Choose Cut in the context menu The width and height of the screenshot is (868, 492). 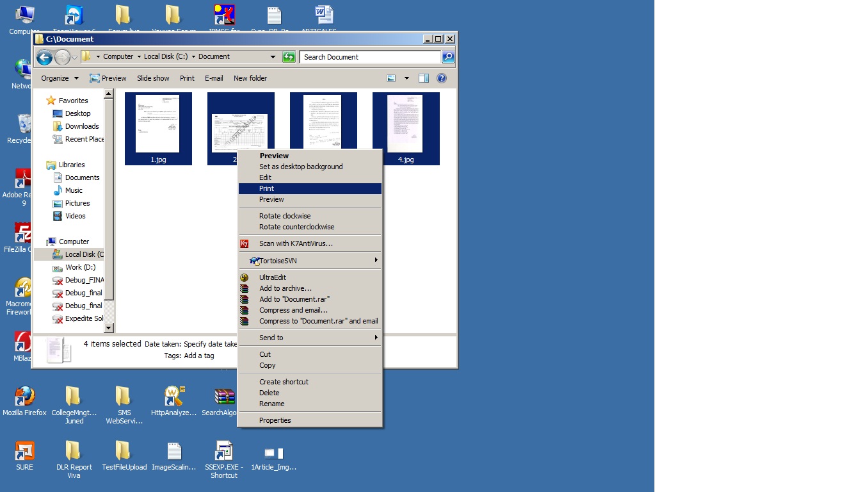point(310,354)
